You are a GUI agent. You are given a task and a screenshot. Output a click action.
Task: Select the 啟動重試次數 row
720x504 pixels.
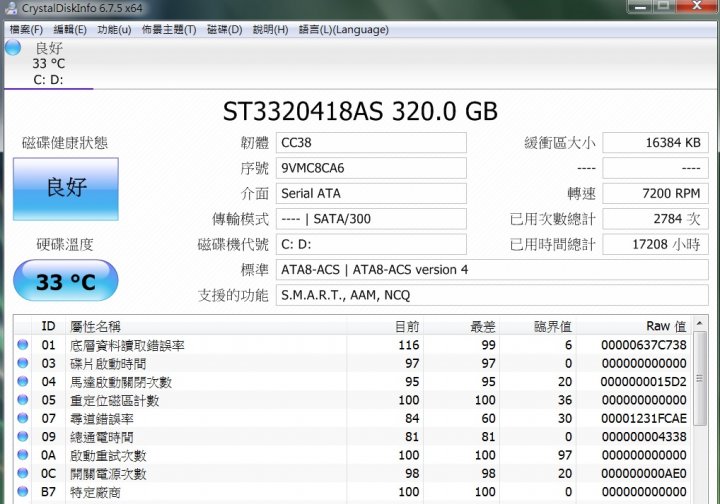tap(353, 455)
